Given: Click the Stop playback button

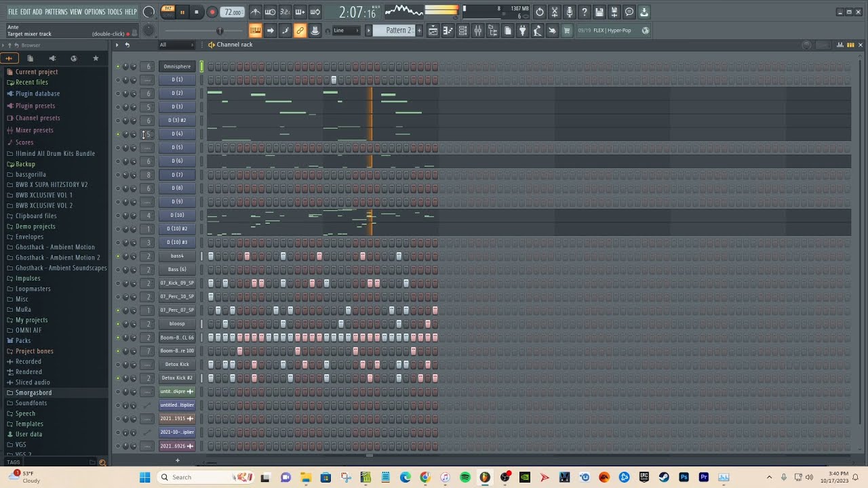Looking at the screenshot, I should click(x=197, y=12).
